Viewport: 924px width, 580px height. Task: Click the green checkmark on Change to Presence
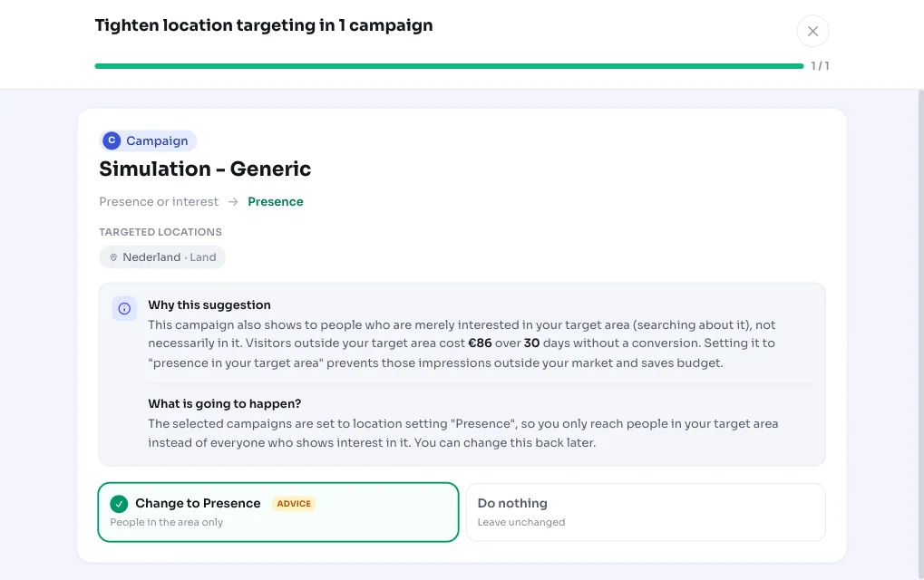119,504
